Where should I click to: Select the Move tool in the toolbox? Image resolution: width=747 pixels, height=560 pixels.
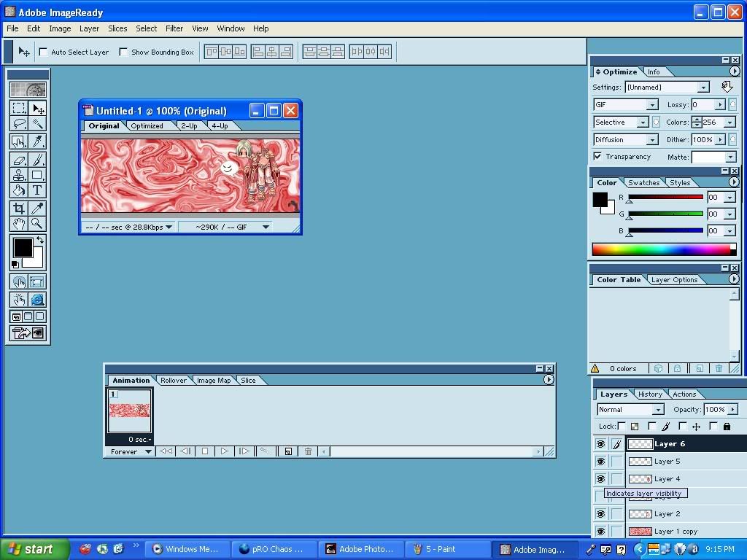(x=37, y=108)
